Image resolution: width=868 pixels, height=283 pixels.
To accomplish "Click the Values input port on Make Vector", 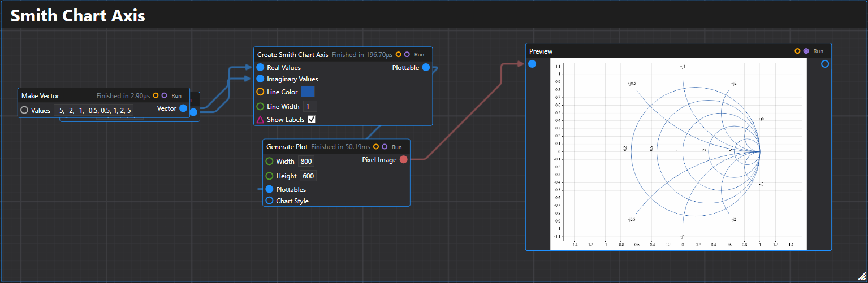I will [24, 111].
